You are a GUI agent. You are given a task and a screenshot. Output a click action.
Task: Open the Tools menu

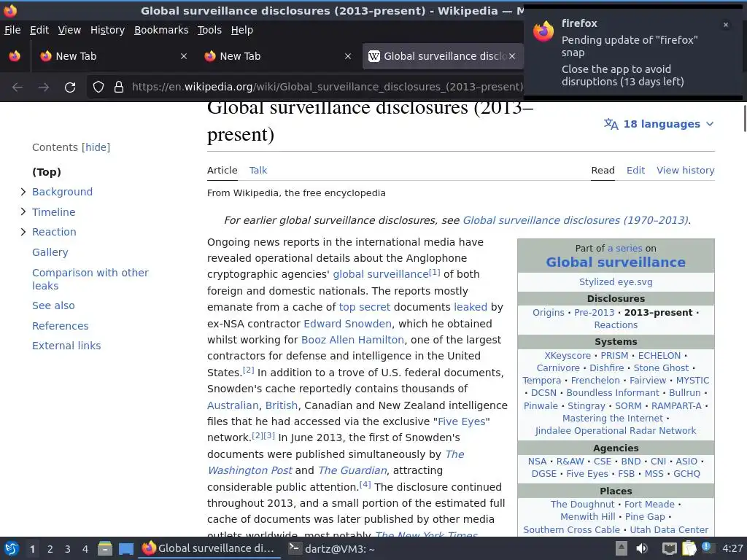(209, 30)
